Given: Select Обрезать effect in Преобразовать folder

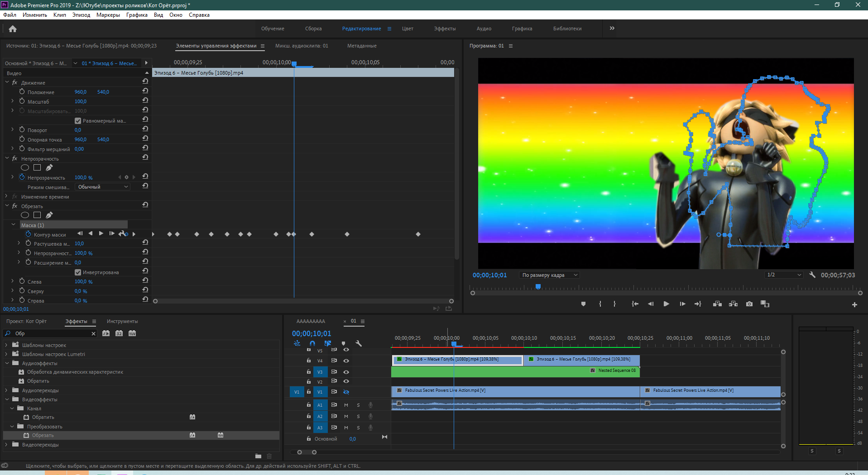Looking at the screenshot, I should (x=43, y=435).
